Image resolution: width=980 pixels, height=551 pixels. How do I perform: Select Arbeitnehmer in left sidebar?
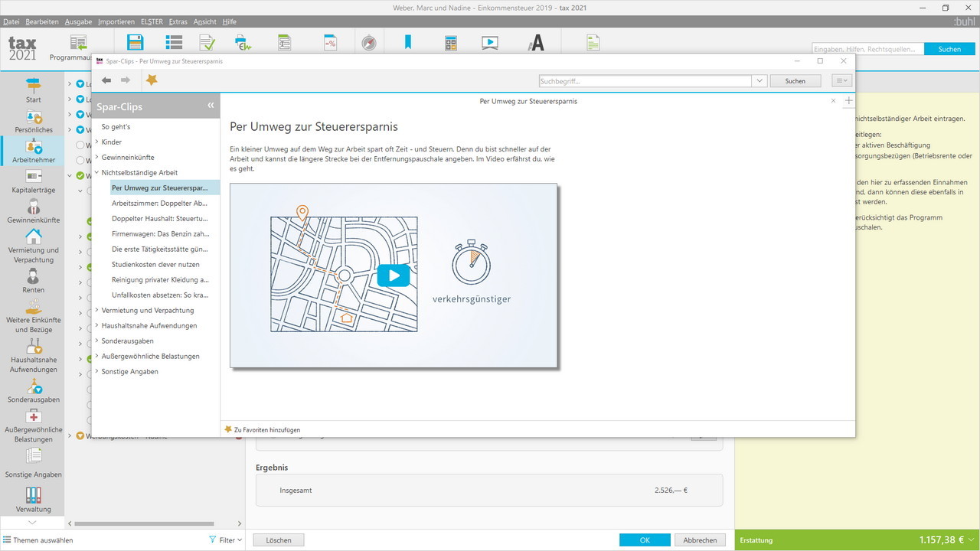tap(34, 152)
